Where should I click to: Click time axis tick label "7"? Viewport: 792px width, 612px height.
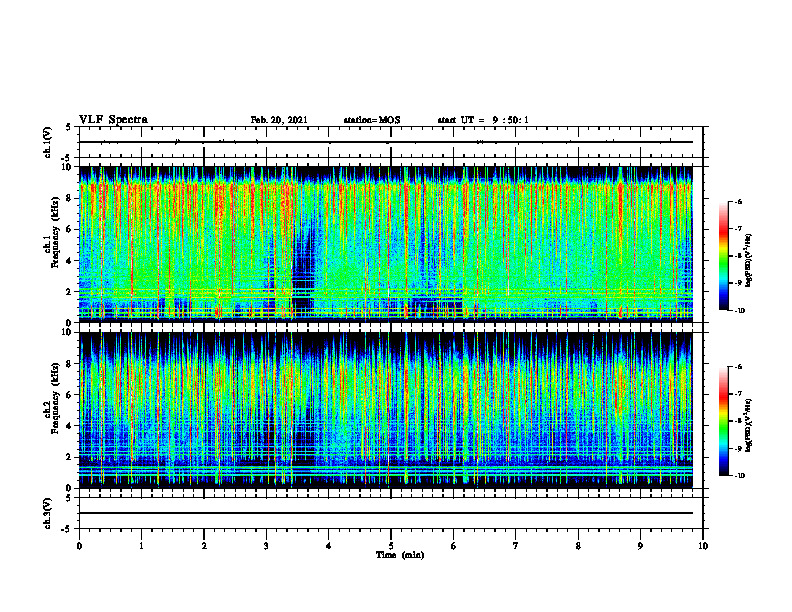[516, 546]
